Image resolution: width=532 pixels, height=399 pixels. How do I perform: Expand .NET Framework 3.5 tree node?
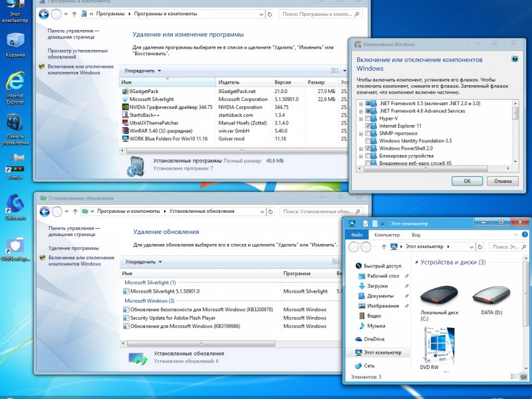click(361, 104)
